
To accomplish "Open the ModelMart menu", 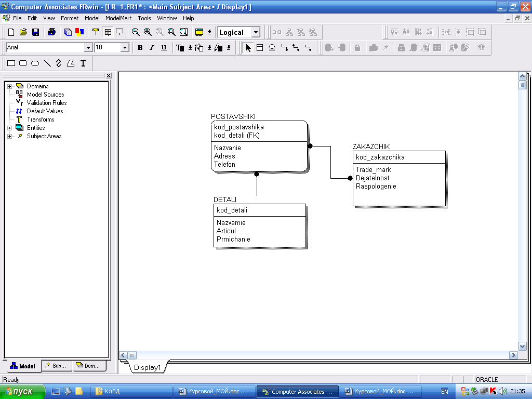I will [x=118, y=18].
